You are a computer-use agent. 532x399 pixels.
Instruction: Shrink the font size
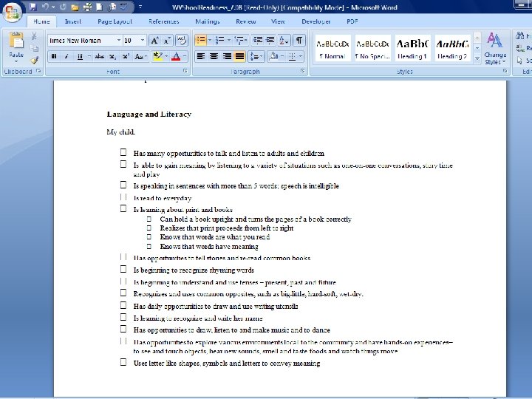click(166, 41)
